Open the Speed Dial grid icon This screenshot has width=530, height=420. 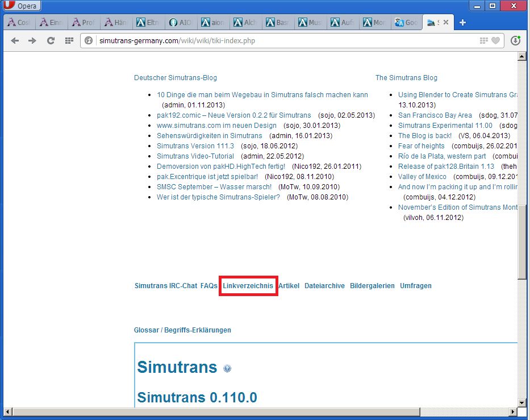69,40
